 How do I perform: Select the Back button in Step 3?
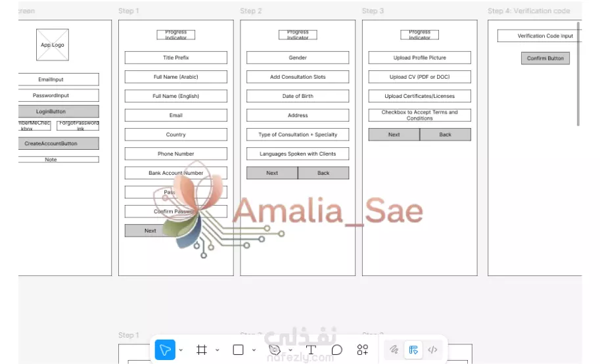(x=445, y=134)
